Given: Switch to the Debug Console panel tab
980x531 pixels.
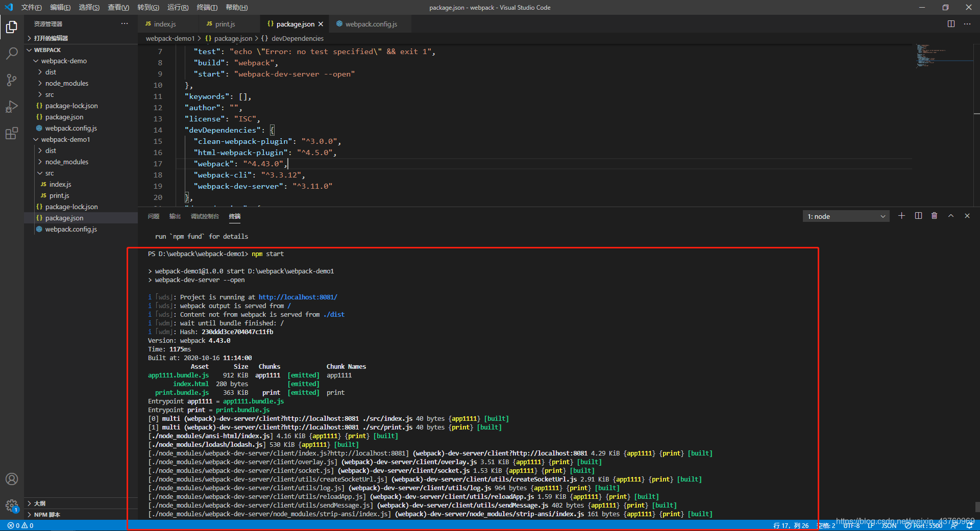Looking at the screenshot, I should tap(205, 216).
